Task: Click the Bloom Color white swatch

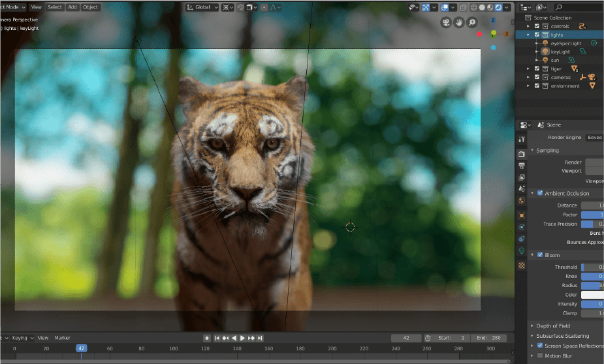Action: pyautogui.click(x=592, y=295)
